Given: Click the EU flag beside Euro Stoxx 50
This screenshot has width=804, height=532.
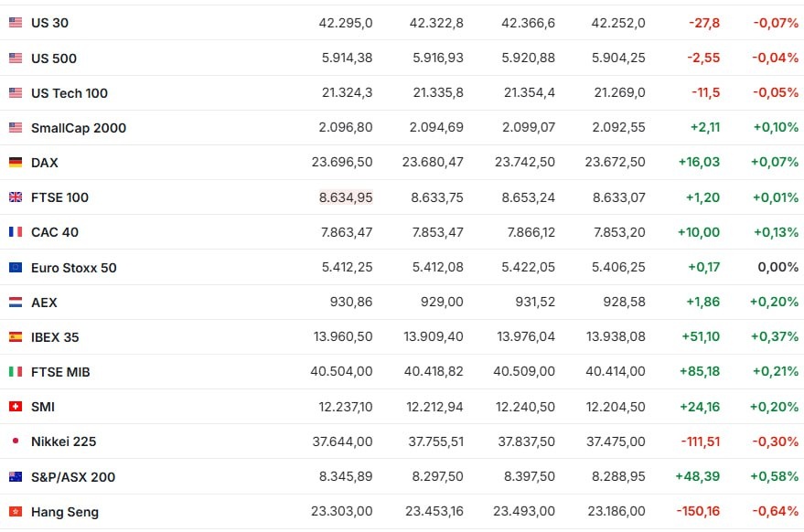Looking at the screenshot, I should (16, 268).
